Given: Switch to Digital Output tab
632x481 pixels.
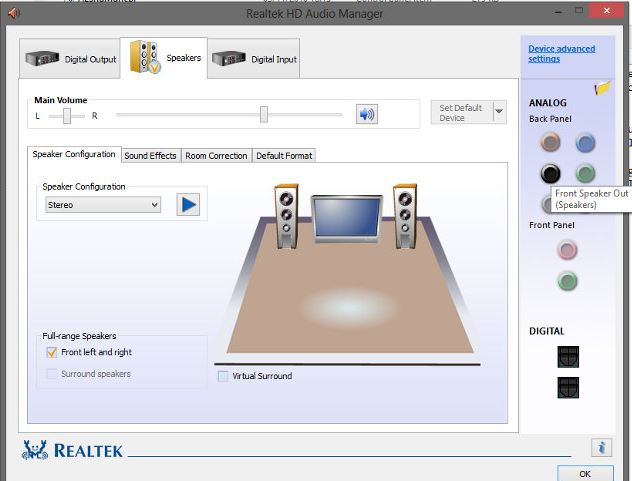Looking at the screenshot, I should (70, 59).
